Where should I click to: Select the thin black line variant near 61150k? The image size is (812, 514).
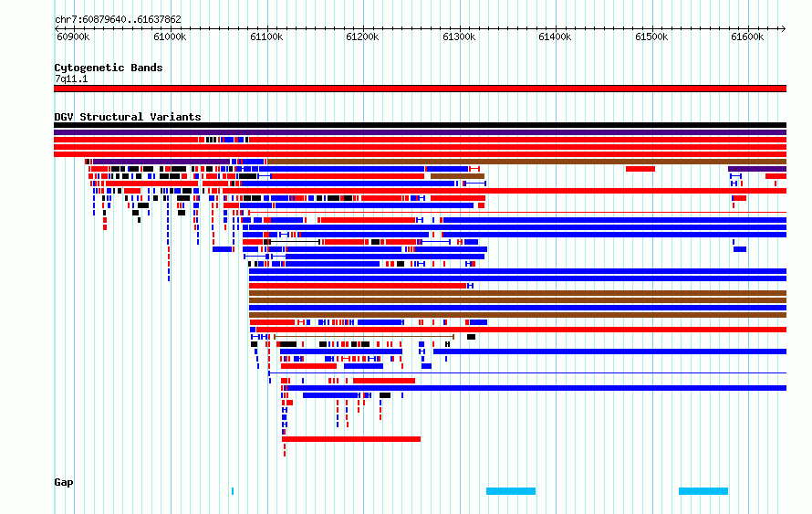click(295, 242)
